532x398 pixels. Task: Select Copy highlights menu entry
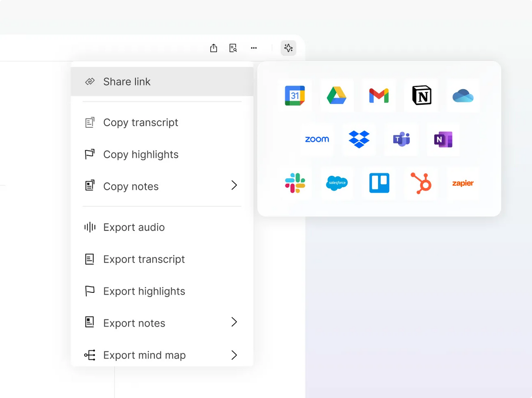141,154
